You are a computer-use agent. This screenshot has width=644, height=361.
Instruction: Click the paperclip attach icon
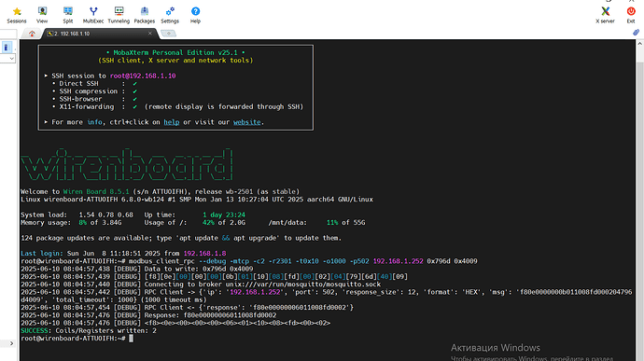(x=636, y=33)
